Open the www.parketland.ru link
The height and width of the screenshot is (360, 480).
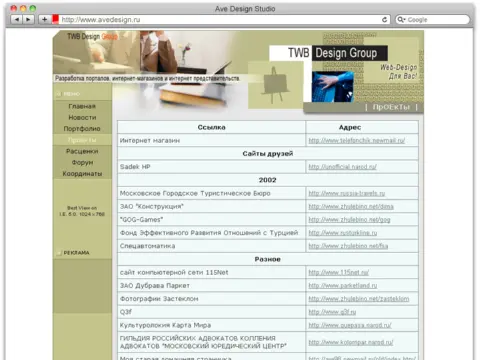(343, 286)
